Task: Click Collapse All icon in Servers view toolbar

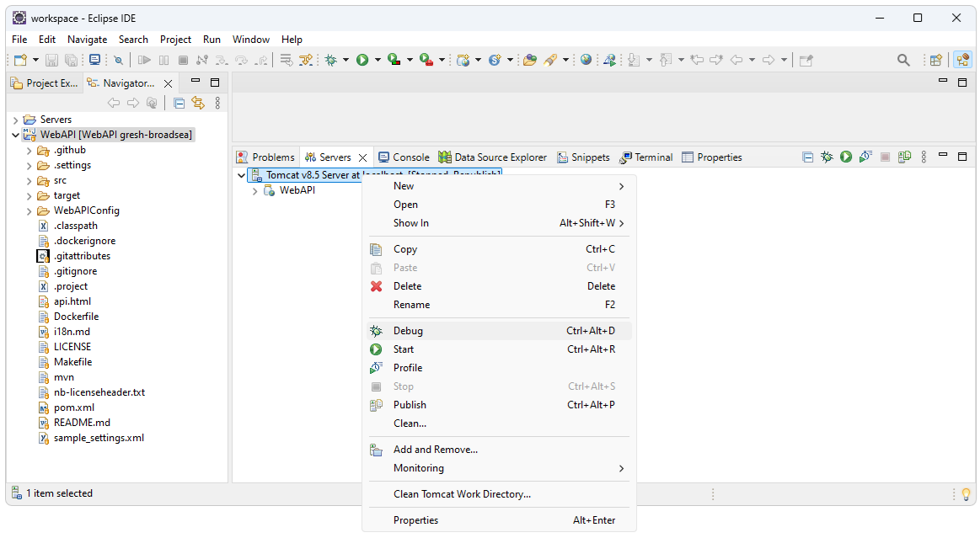Action: coord(807,157)
